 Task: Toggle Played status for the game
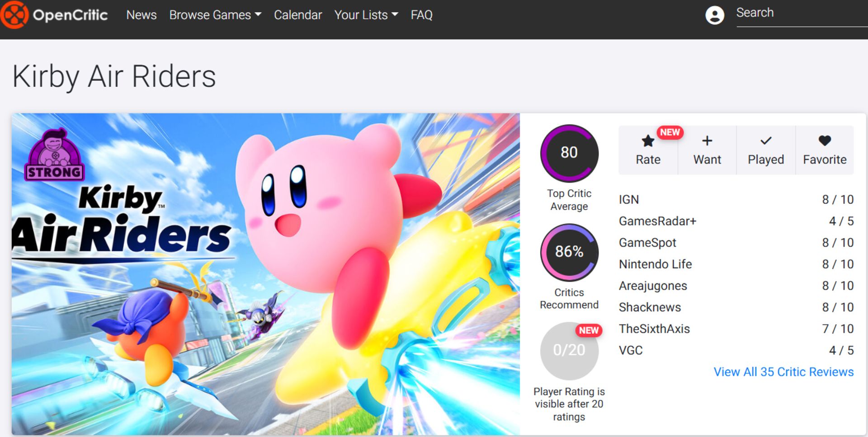pyautogui.click(x=766, y=149)
